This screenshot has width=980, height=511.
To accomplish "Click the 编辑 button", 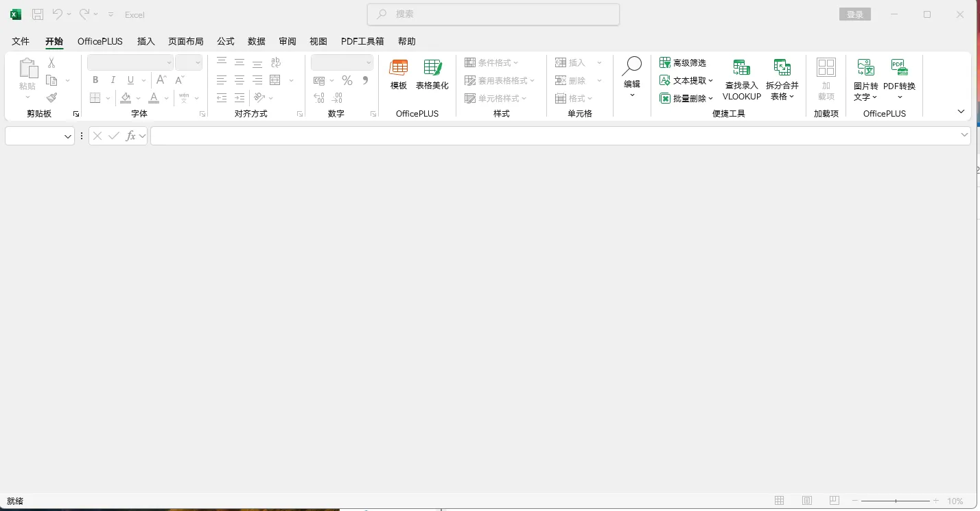I will coord(632,77).
